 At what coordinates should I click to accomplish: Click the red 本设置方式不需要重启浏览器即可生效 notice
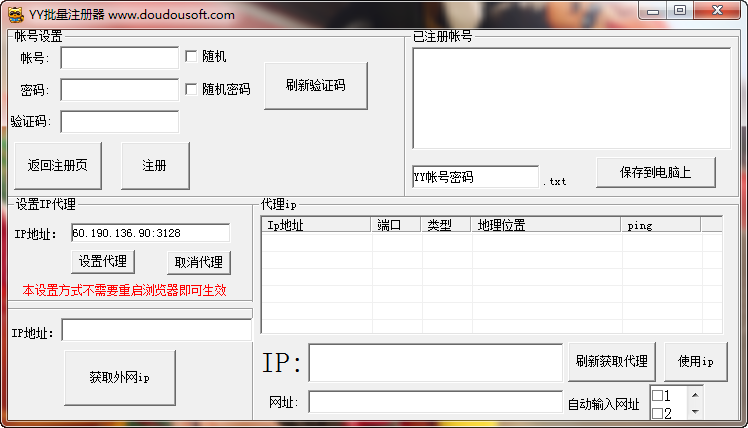pyautogui.click(x=124, y=291)
